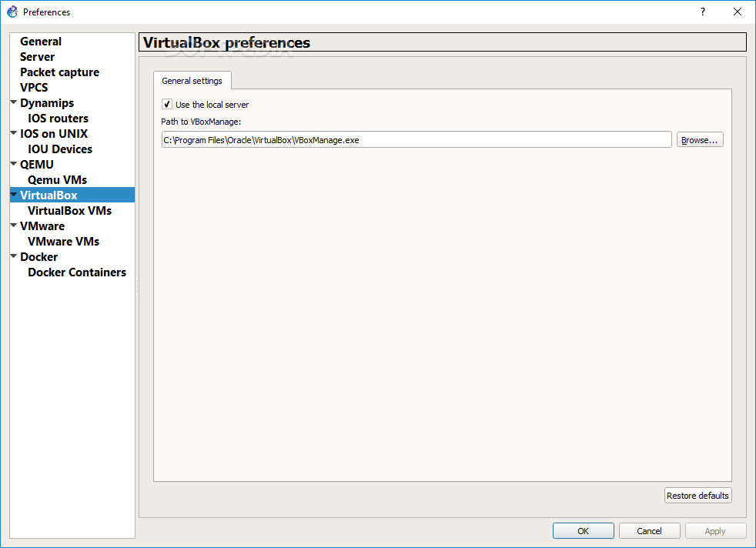
Task: Select QEMU in the sidebar
Action: click(37, 165)
